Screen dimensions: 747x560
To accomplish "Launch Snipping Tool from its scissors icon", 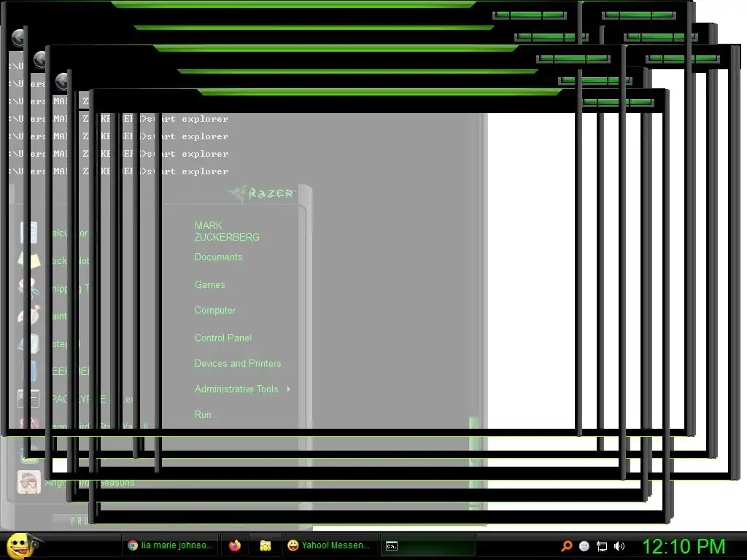I will [29, 288].
